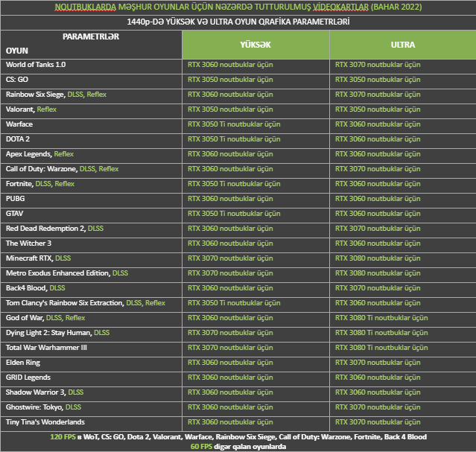
Task: Select Total War Warhammer III YÜKSƏK RTX 3070
Action: 256,348
